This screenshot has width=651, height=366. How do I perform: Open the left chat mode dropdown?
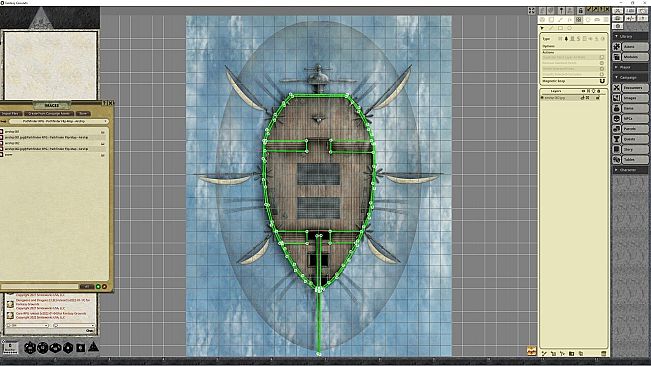point(28,325)
